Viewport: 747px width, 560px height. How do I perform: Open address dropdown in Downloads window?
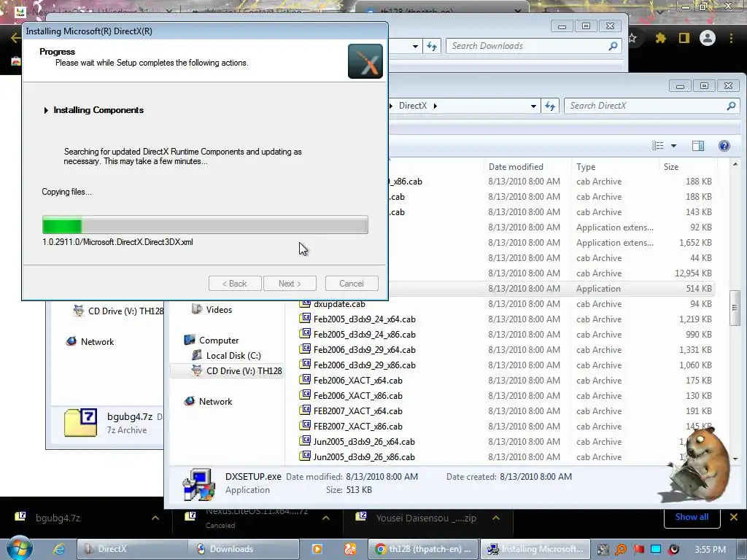pos(415,46)
